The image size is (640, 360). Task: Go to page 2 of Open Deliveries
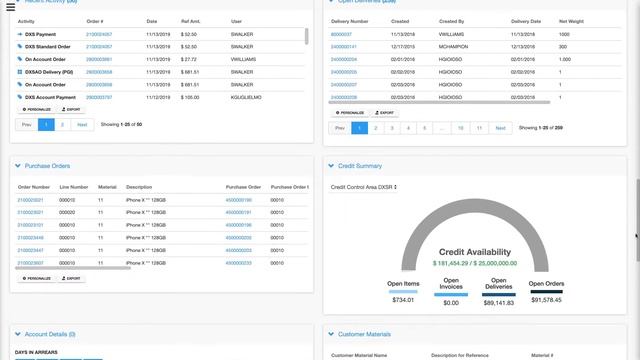click(376, 128)
